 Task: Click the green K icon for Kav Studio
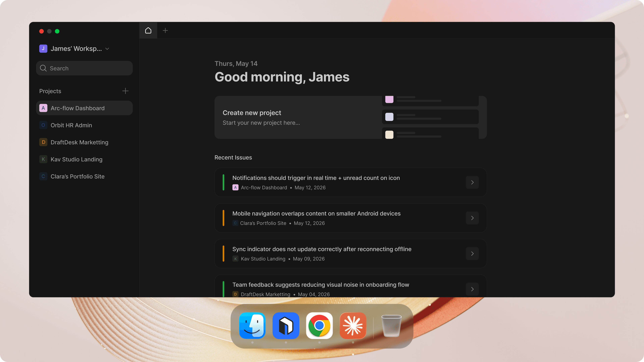tap(43, 159)
